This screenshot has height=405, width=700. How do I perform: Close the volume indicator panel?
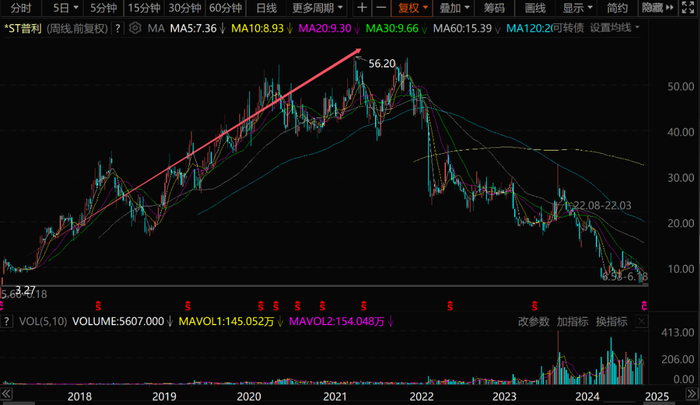[642, 321]
